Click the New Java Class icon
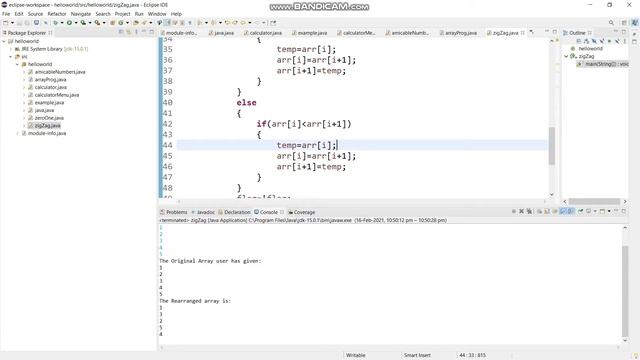640x360 pixels. click(121, 23)
